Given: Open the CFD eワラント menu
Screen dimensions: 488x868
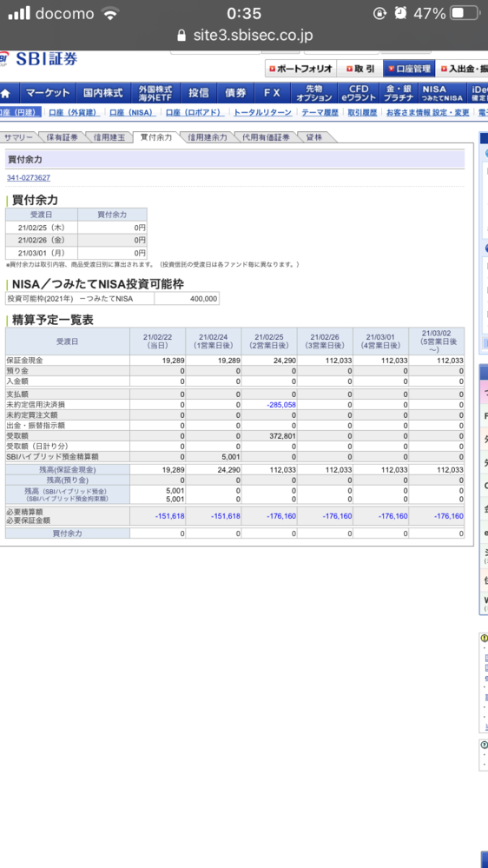Looking at the screenshot, I should coord(359,93).
